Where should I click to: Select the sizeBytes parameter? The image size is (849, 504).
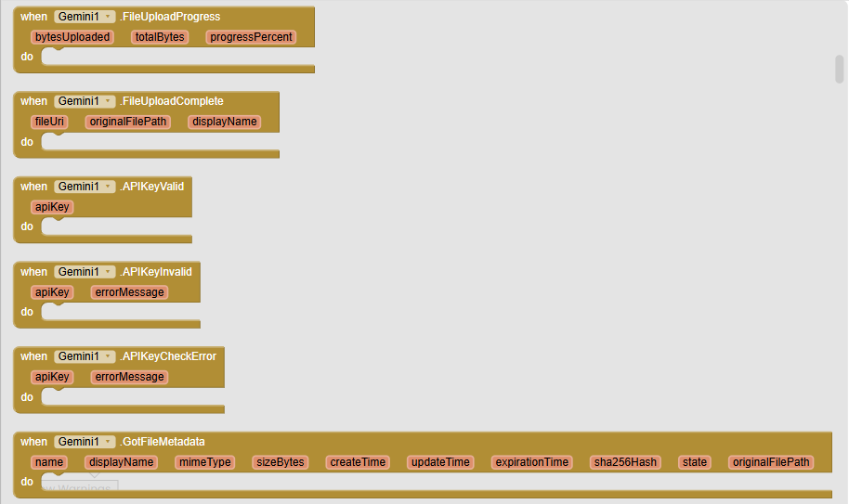(x=281, y=462)
